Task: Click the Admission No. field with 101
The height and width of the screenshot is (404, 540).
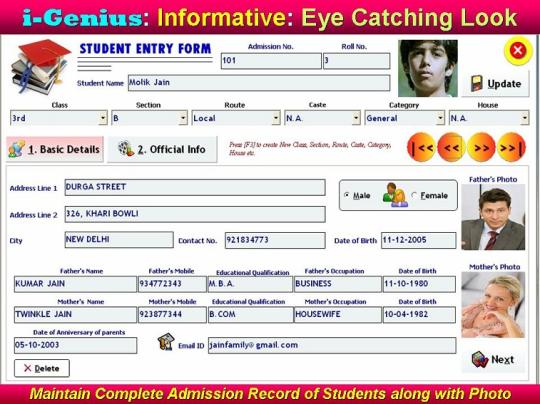Action: [x=271, y=61]
